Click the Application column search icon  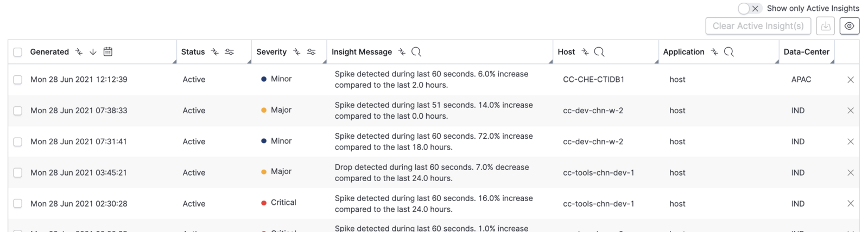[729, 51]
